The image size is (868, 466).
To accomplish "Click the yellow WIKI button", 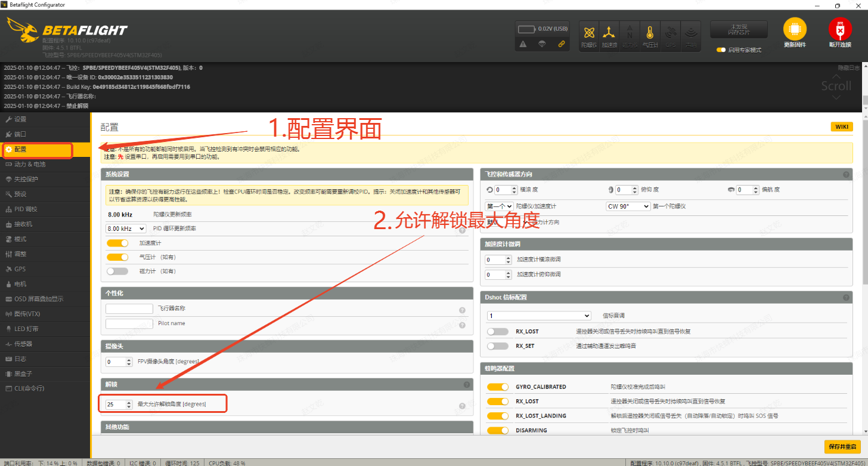I will pos(841,126).
